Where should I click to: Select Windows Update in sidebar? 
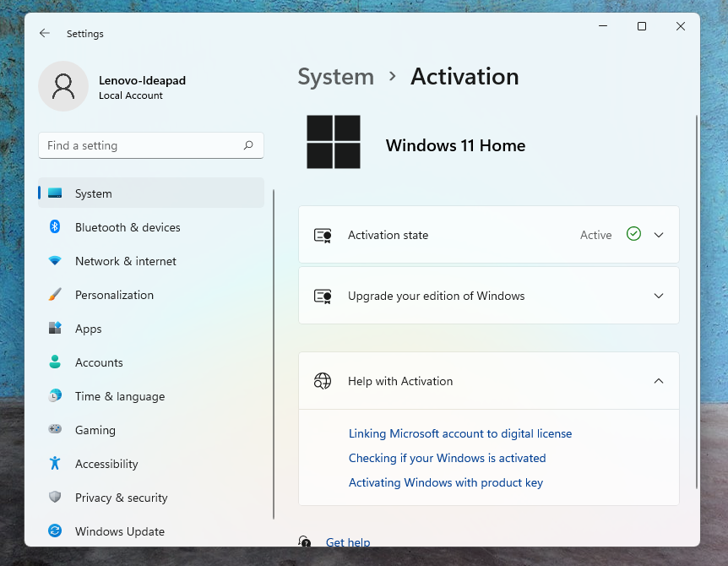151,531
